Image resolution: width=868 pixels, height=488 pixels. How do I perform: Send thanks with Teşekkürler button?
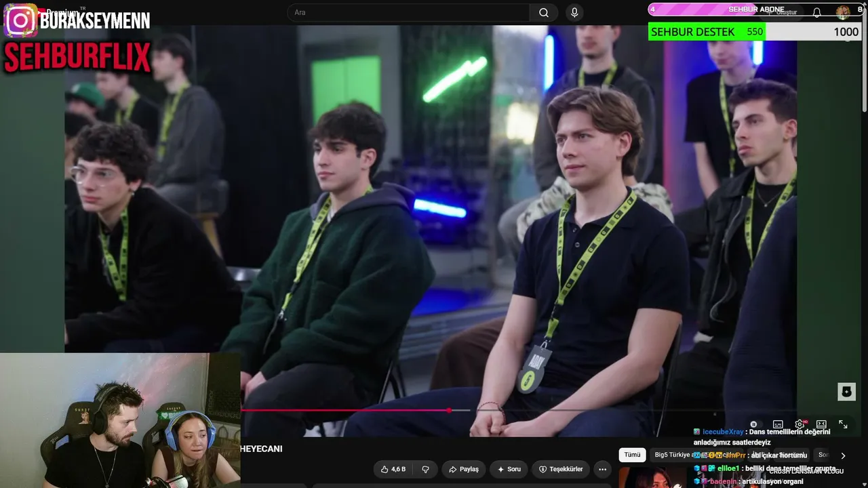(561, 469)
